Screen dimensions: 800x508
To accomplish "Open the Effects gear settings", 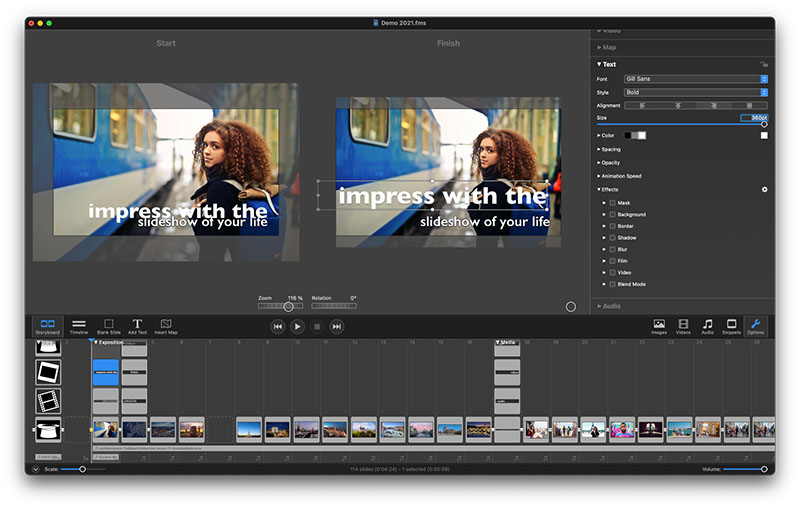I will point(764,189).
